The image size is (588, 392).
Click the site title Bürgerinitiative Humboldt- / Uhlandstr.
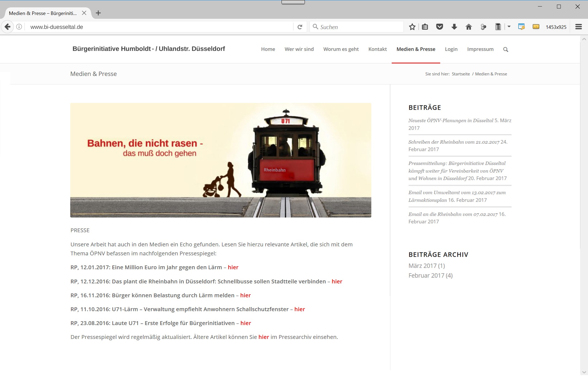[x=149, y=49]
